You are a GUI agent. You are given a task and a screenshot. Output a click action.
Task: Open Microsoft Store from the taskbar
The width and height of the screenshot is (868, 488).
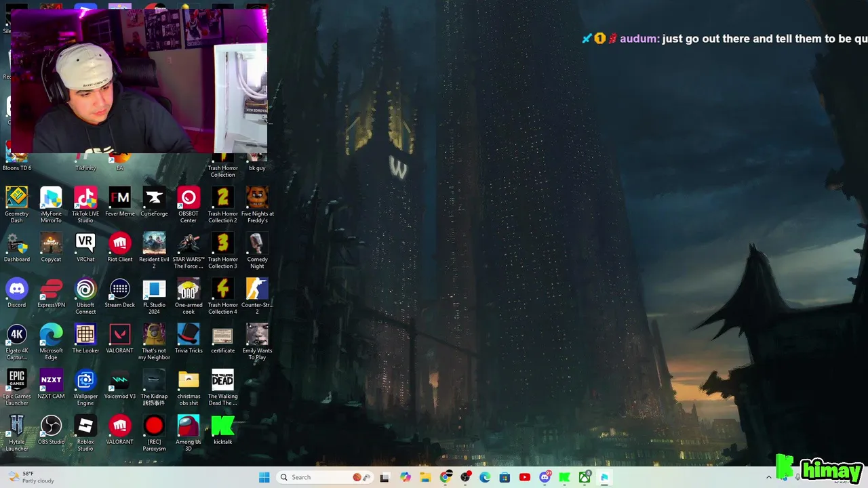click(505, 477)
